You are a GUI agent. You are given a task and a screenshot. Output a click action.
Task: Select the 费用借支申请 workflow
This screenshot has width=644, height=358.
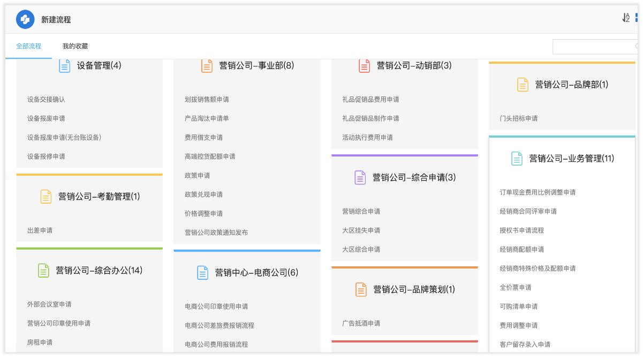[203, 138]
